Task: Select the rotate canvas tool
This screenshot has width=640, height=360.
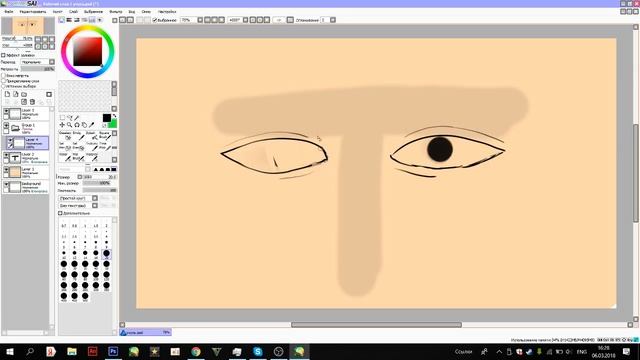Action: (x=77, y=125)
